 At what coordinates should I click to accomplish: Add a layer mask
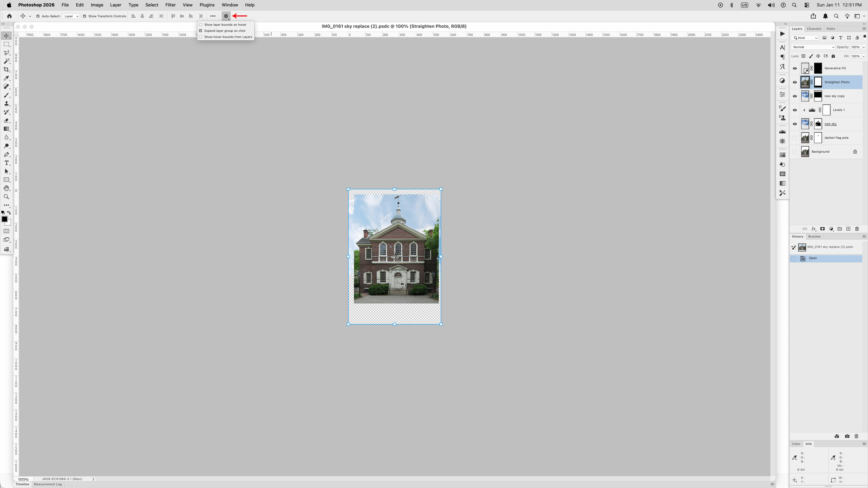822,229
